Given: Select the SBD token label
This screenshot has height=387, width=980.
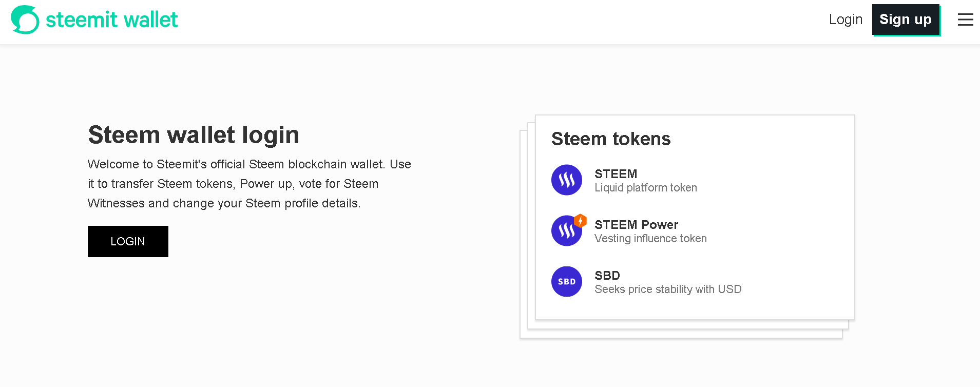Looking at the screenshot, I should (607, 275).
